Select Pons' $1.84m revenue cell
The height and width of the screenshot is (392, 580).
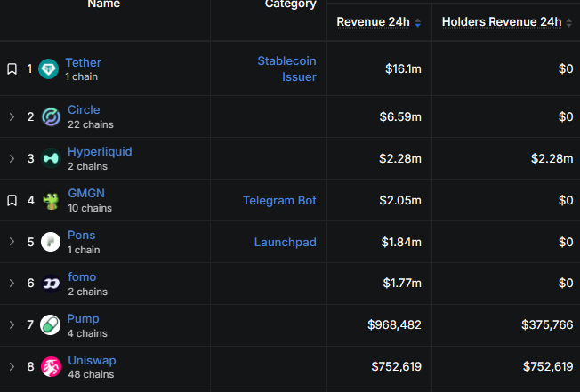tap(401, 242)
